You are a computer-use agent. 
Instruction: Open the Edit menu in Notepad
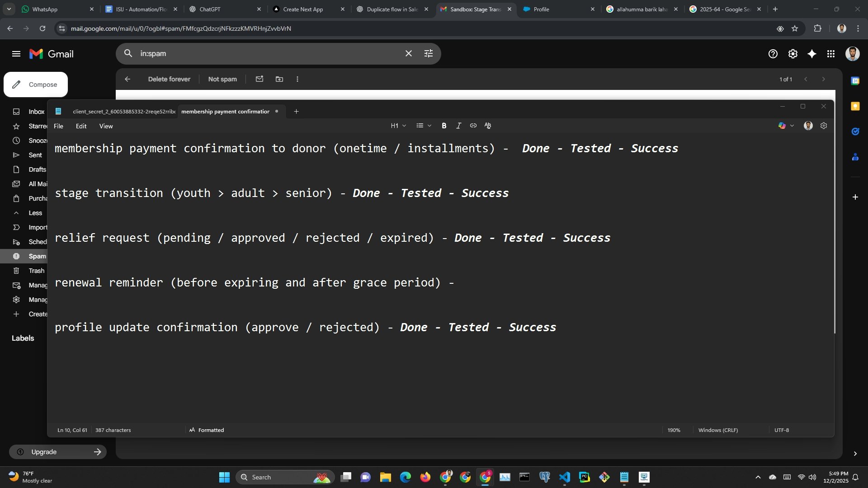pyautogui.click(x=81, y=126)
